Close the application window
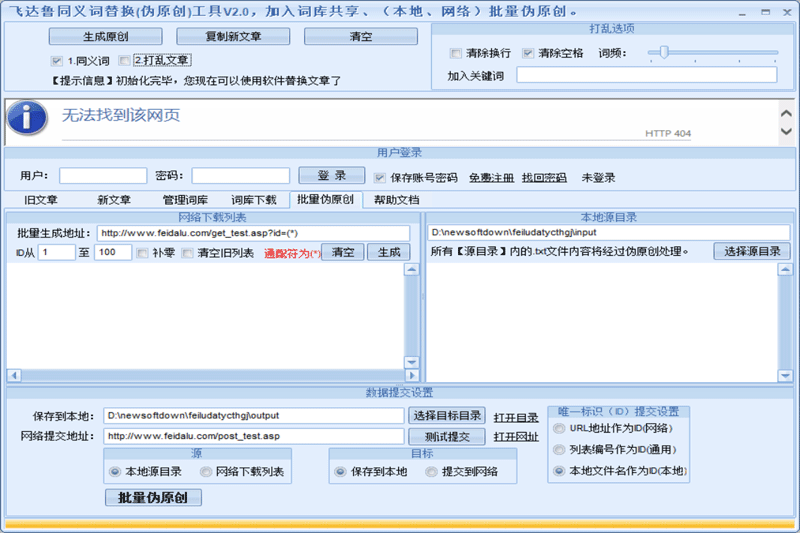The width and height of the screenshot is (800, 533). click(787, 12)
